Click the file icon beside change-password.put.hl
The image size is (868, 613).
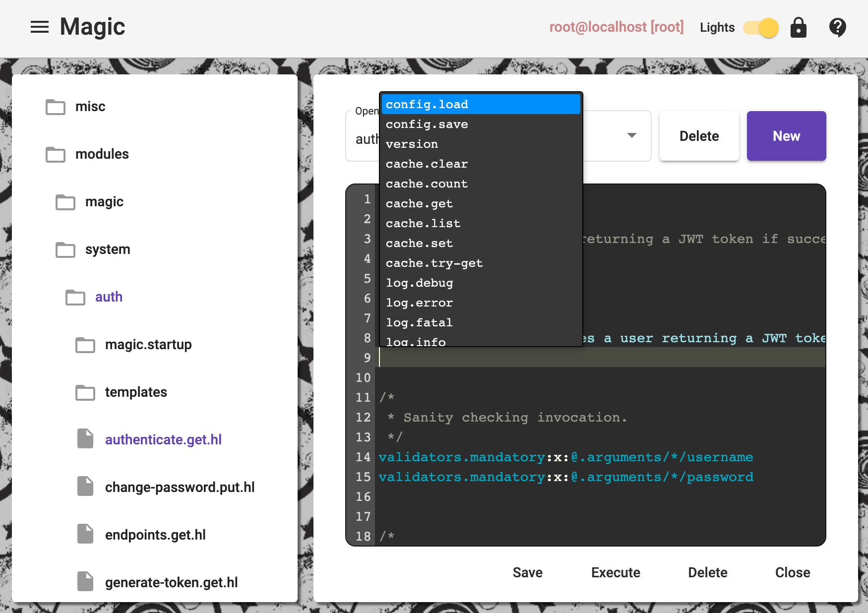point(85,487)
